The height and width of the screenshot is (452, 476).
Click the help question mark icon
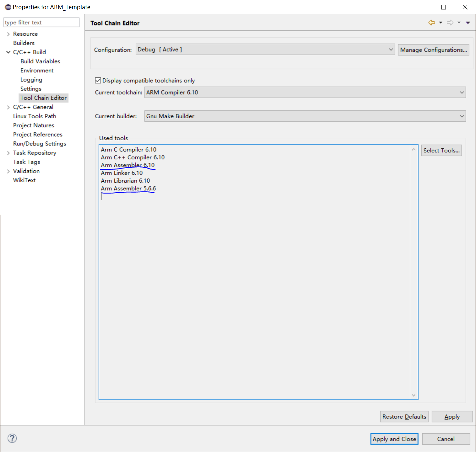[12, 438]
